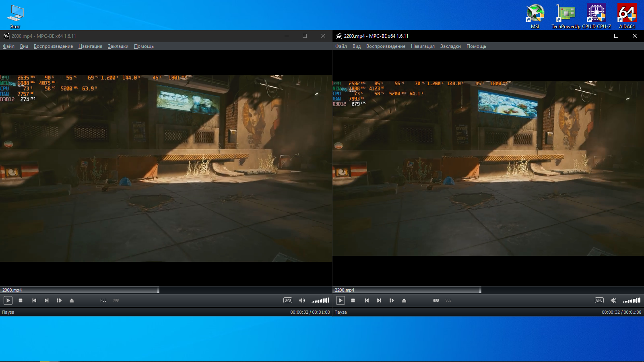This screenshot has height=362, width=644.
Task: Open the Помощь menu in 2200.mp4 window
Action: [476, 46]
